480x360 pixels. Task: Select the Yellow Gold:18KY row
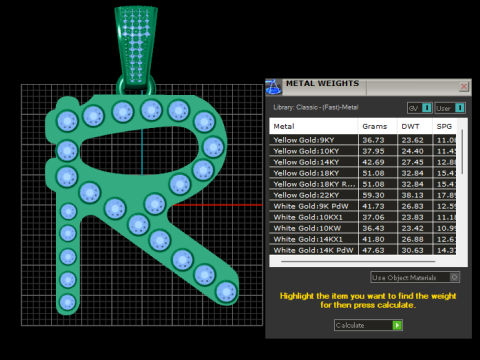point(363,173)
